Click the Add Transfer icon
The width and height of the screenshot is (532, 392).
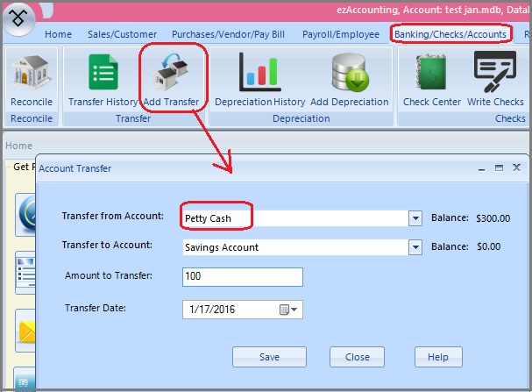coord(171,76)
